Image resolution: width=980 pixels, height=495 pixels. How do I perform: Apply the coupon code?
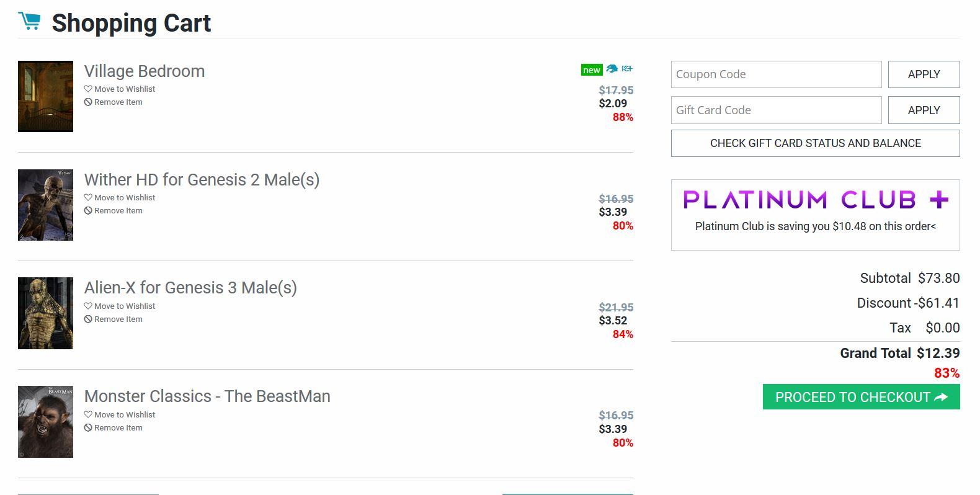pos(924,74)
